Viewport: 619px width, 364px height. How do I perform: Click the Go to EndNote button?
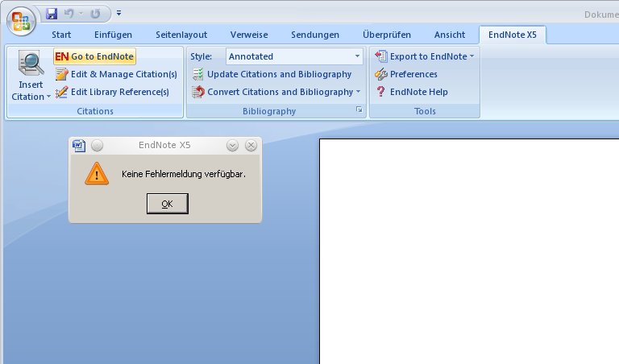[x=95, y=56]
